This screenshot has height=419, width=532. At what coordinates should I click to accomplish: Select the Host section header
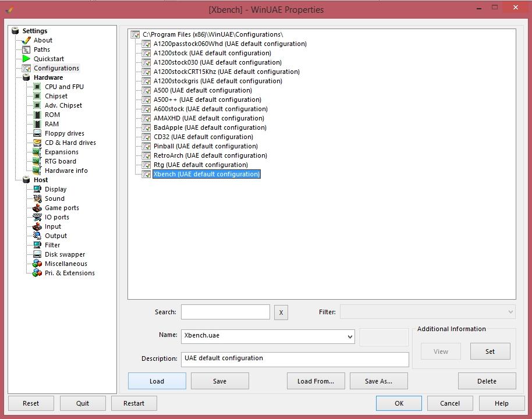[x=41, y=180]
